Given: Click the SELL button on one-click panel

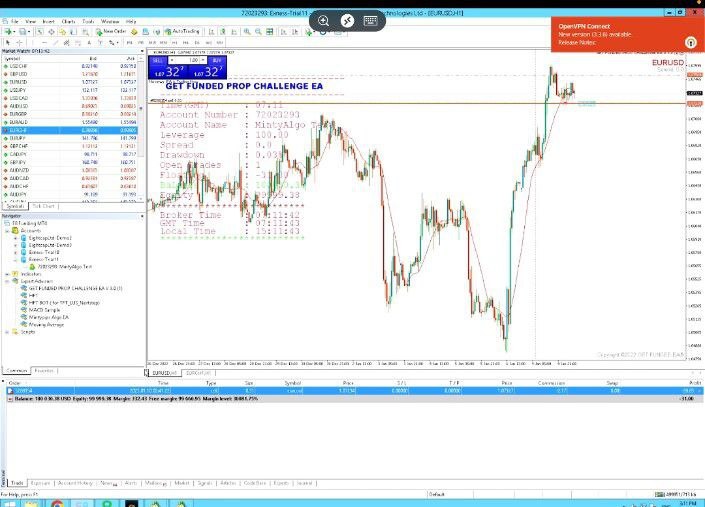Looking at the screenshot, I should [x=157, y=60].
